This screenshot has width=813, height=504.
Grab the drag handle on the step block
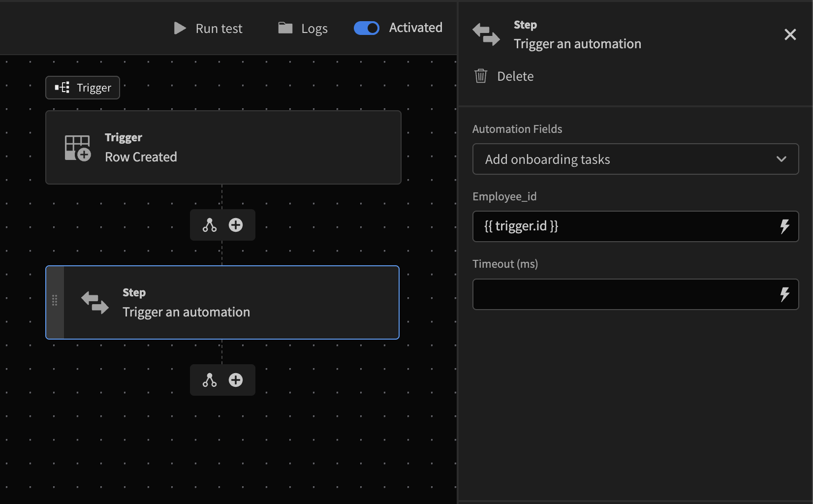pyautogui.click(x=55, y=300)
